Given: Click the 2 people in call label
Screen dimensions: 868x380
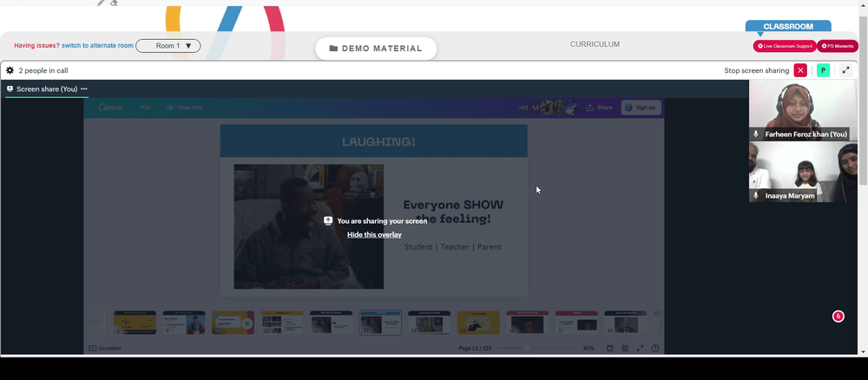Looking at the screenshot, I should pyautogui.click(x=43, y=71).
